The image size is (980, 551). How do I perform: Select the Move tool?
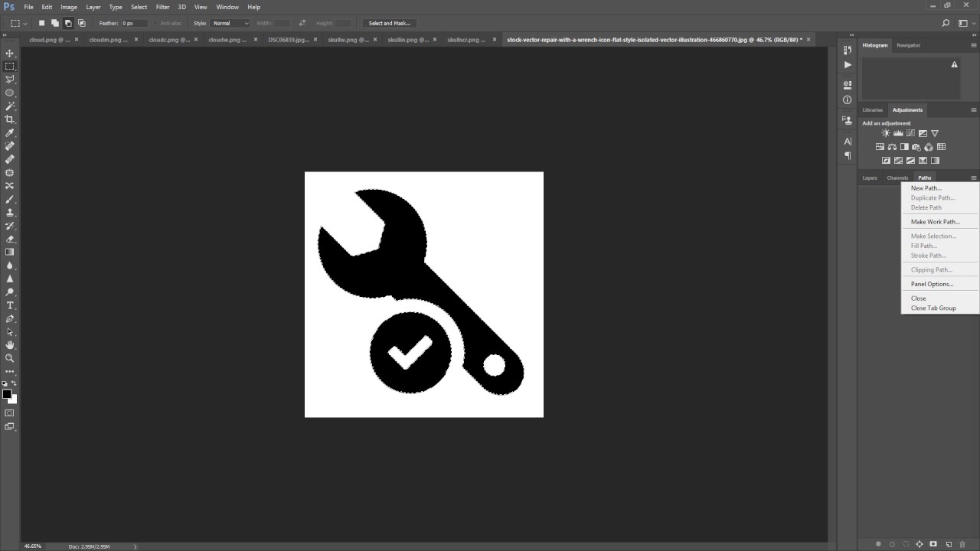10,54
